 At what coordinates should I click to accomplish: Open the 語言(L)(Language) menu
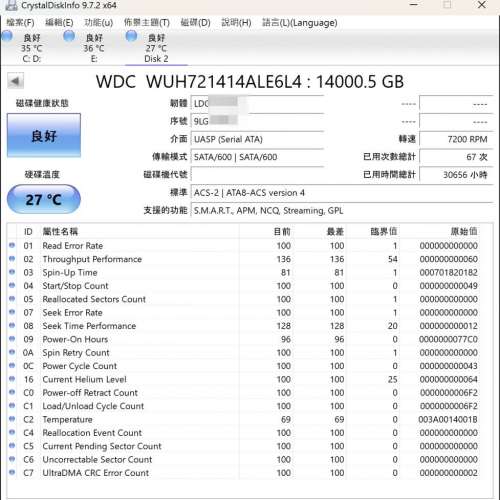[300, 23]
